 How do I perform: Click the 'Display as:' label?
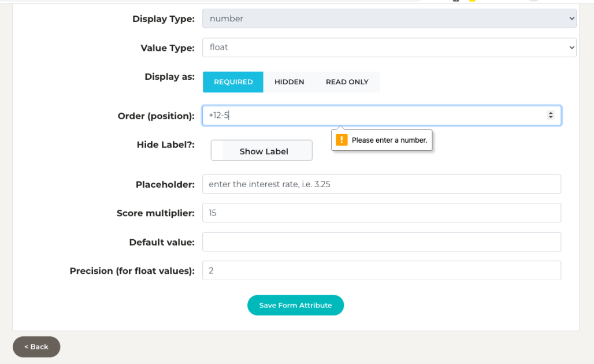tap(169, 76)
